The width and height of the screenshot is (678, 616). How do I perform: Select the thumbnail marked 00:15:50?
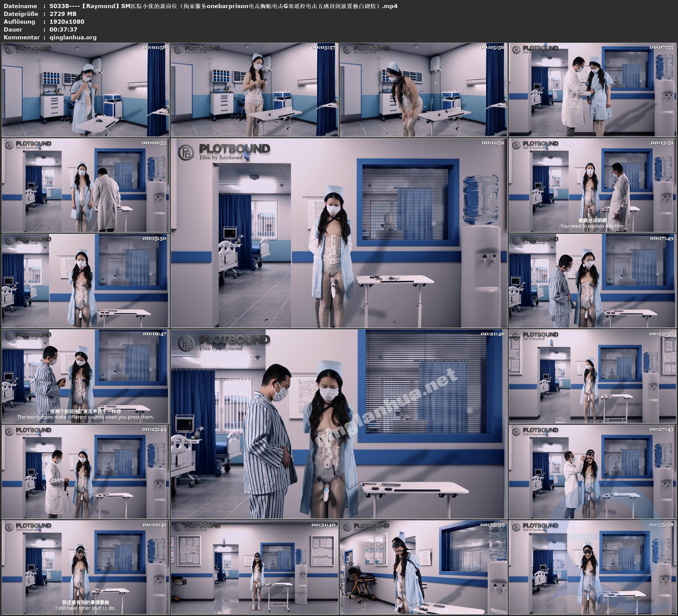pos(85,280)
